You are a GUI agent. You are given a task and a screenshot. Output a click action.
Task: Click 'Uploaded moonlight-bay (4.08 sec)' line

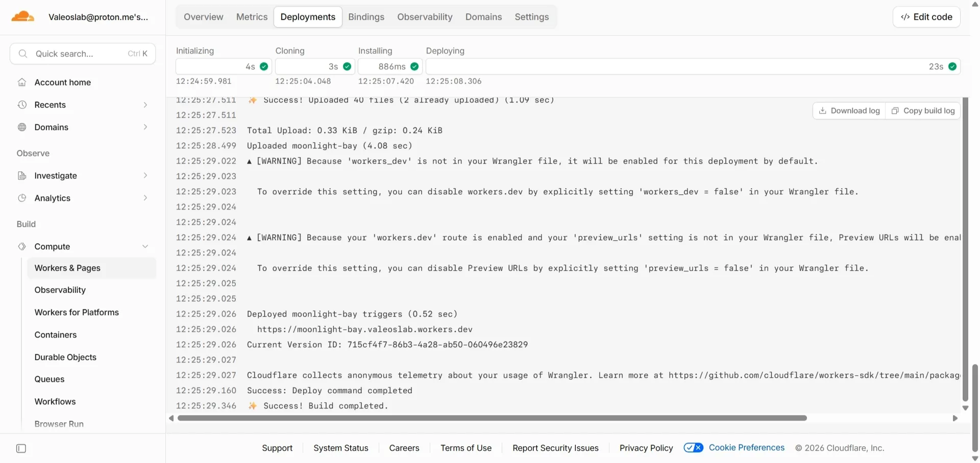pyautogui.click(x=330, y=146)
